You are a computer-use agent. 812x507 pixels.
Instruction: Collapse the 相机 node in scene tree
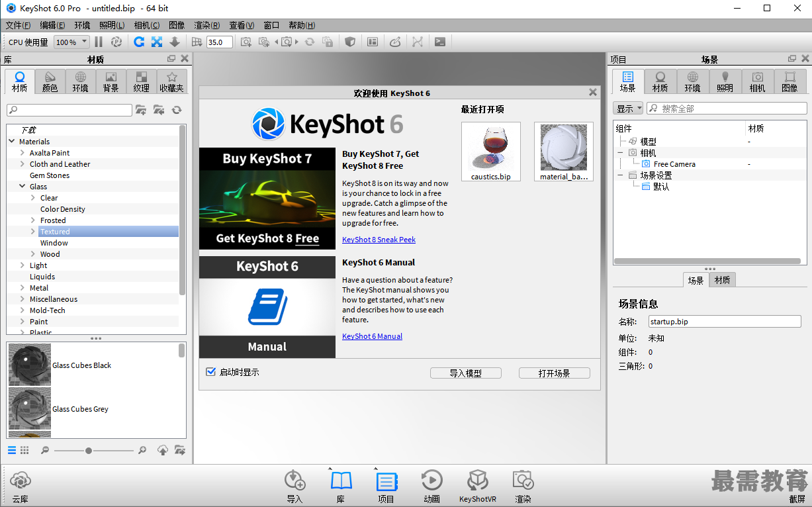(x=620, y=152)
